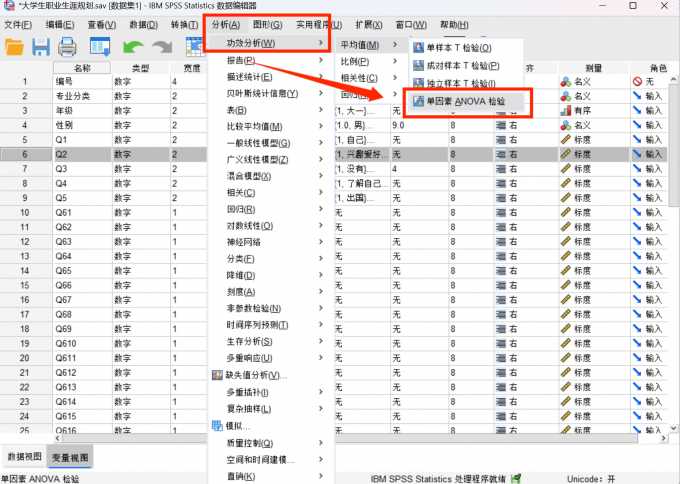The height and width of the screenshot is (484, 680).
Task: Click the 编号 variable name cell
Action: 82,82
